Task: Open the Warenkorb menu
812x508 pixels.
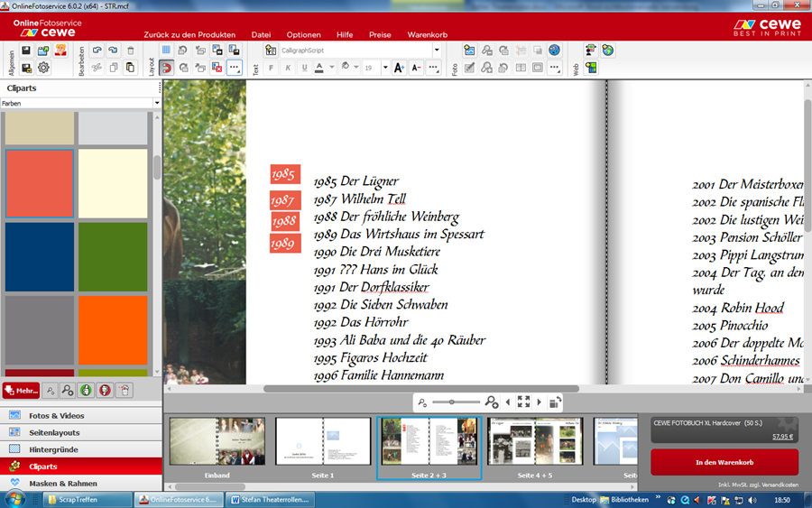Action: [428, 34]
